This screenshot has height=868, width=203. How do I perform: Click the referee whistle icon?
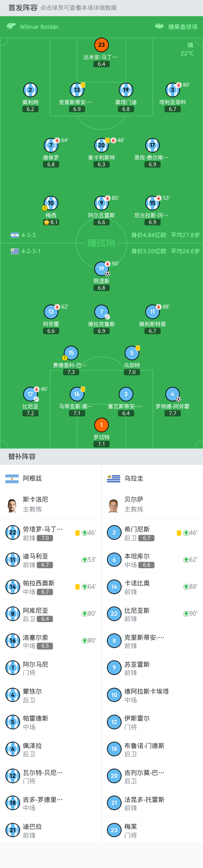[11, 26]
